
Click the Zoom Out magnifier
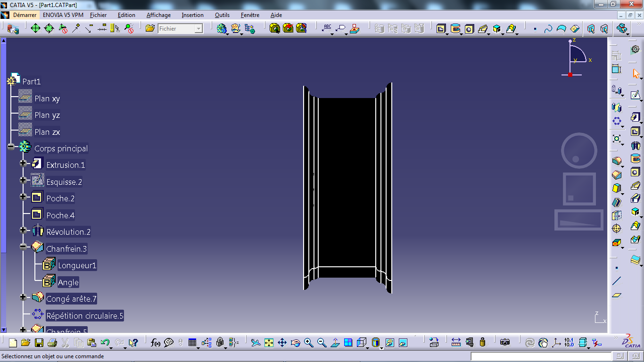tap(322, 343)
